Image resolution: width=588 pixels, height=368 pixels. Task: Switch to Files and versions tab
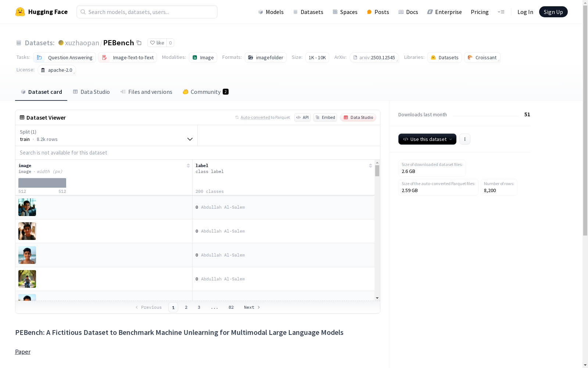[146, 92]
